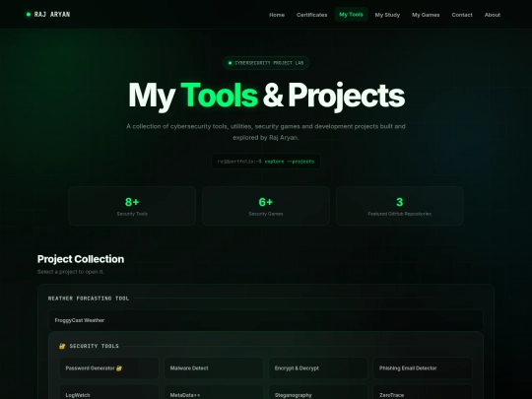
Task: Open My Study section
Action: (387, 15)
